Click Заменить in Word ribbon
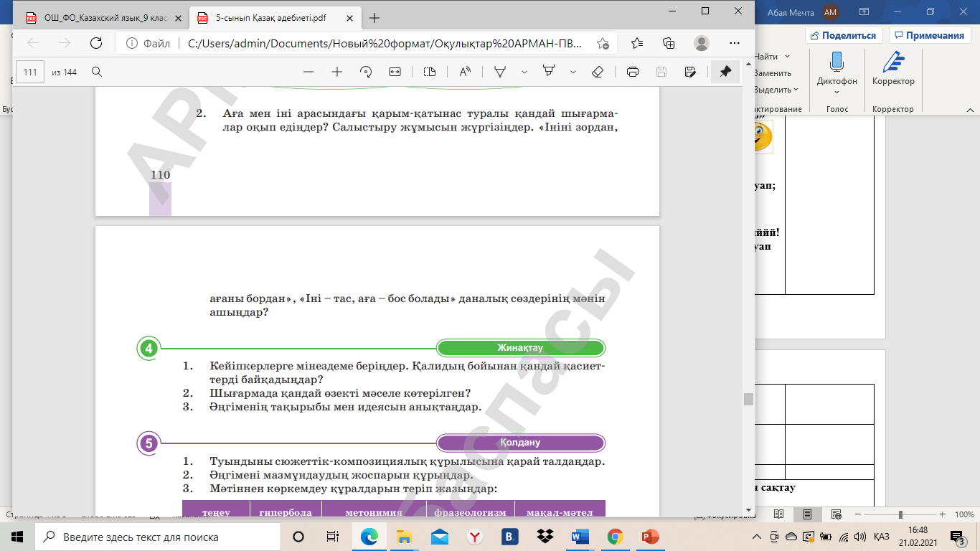980x551 pixels. tap(772, 73)
